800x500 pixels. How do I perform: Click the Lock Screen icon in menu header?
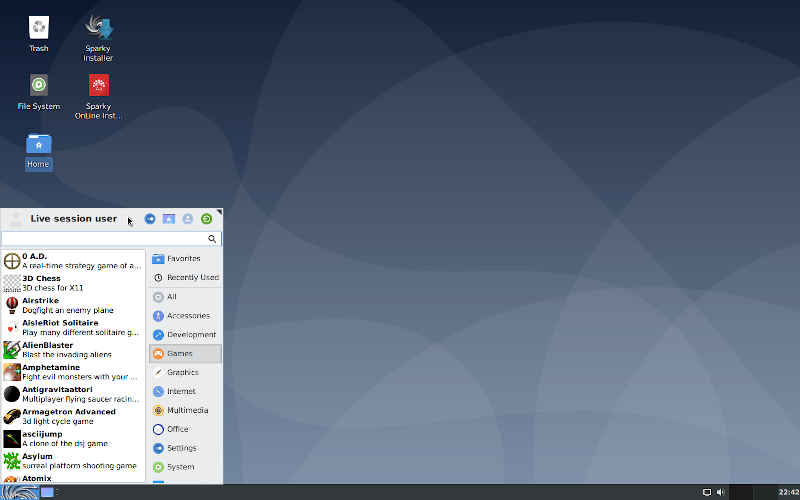(169, 219)
